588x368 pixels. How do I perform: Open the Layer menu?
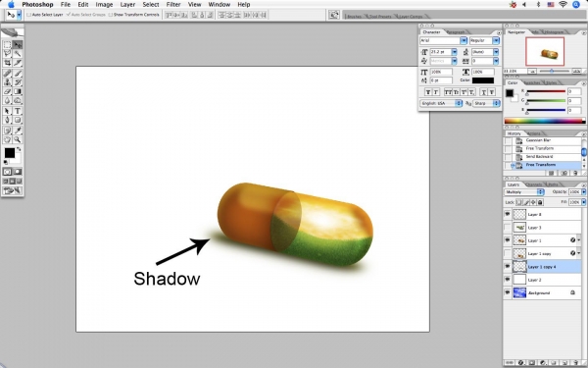[127, 5]
